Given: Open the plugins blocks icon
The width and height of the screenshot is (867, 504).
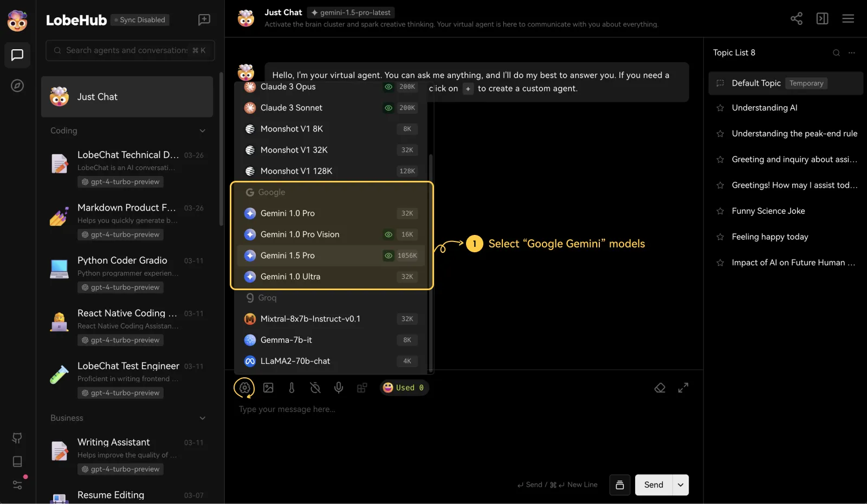Looking at the screenshot, I should coord(362,388).
